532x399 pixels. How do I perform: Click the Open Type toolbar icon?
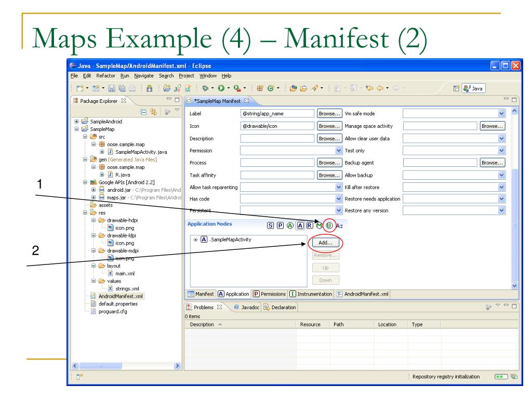point(293,88)
